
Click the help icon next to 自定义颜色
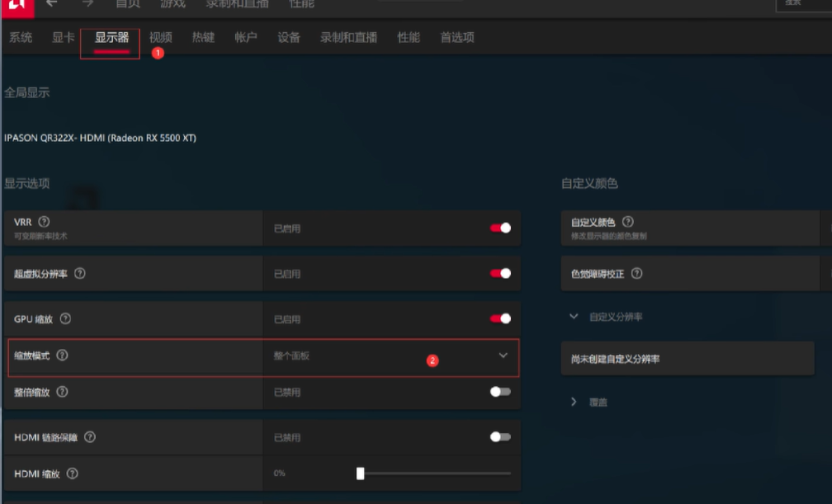point(628,222)
